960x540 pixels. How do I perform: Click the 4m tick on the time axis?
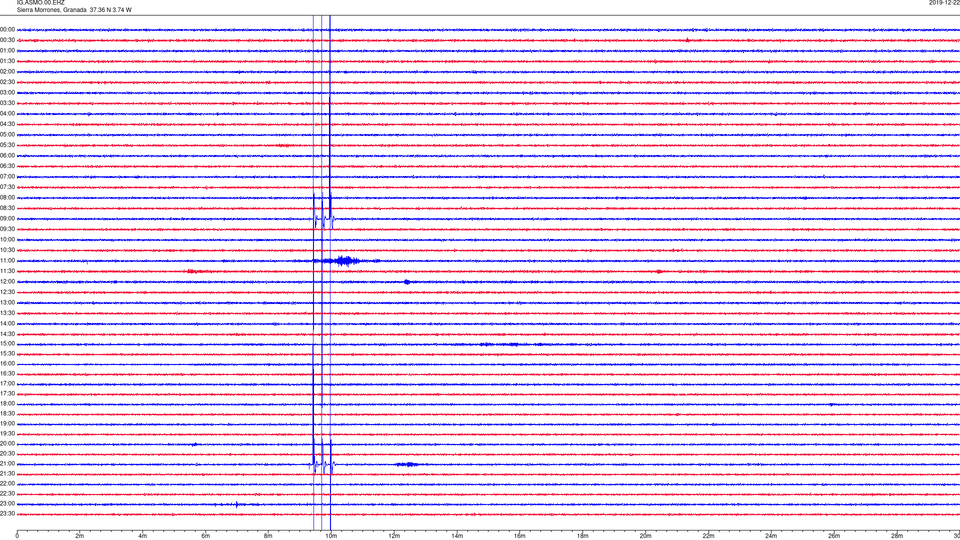click(143, 536)
